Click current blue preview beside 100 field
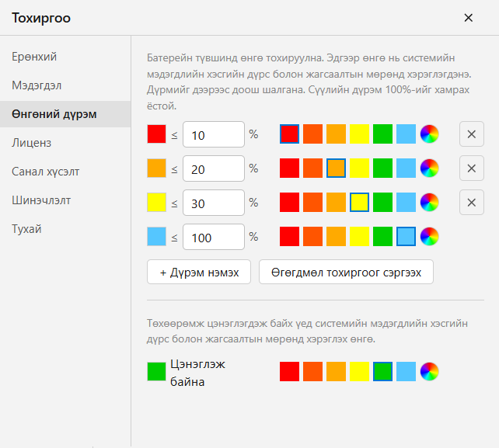499x448 pixels. point(156,237)
